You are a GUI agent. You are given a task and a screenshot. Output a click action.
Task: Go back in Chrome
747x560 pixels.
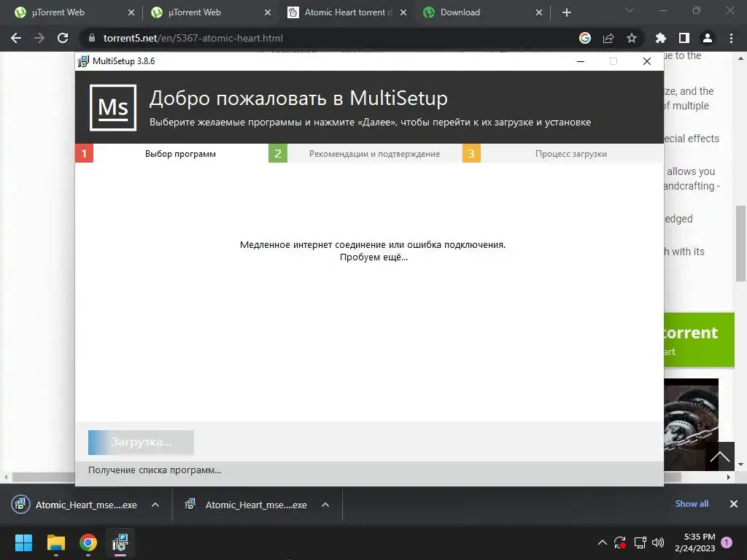pyautogui.click(x=16, y=38)
